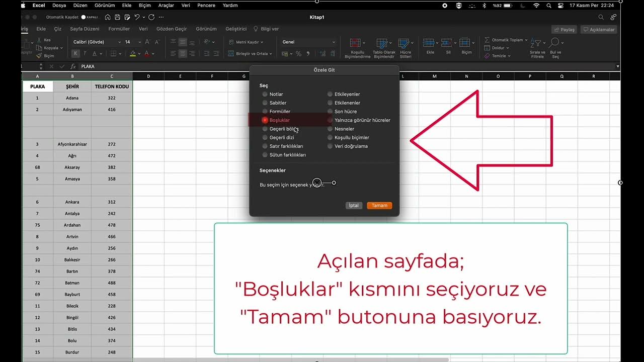Click the Ekle insert cells icon
644x362 pixels.
click(429, 43)
